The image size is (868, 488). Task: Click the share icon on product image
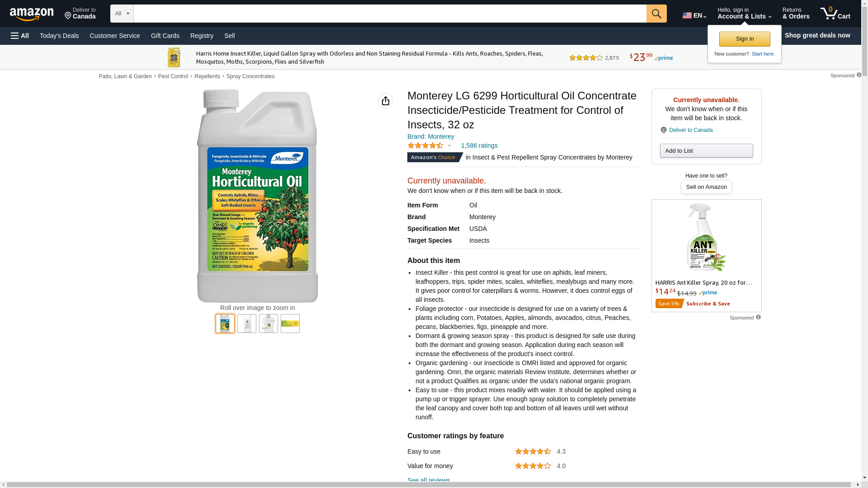point(385,101)
